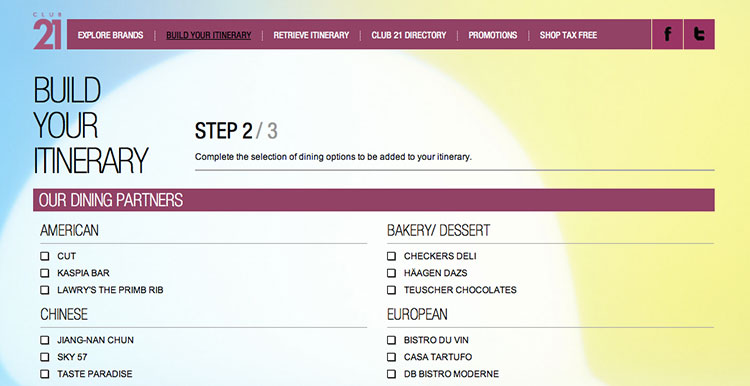Open Club 21 Directory link
Screen dimensions: 750x386
(408, 35)
